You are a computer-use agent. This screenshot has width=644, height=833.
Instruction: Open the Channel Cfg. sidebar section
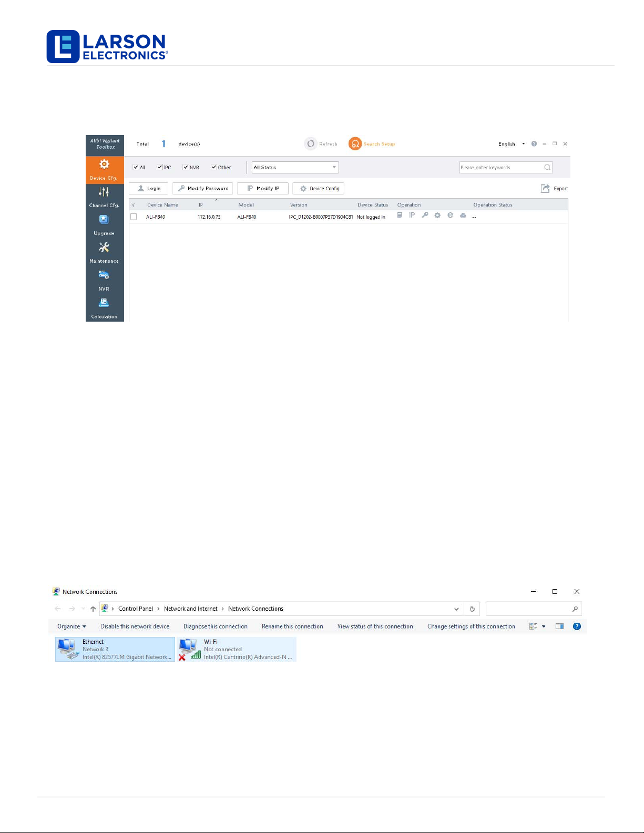pyautogui.click(x=104, y=197)
